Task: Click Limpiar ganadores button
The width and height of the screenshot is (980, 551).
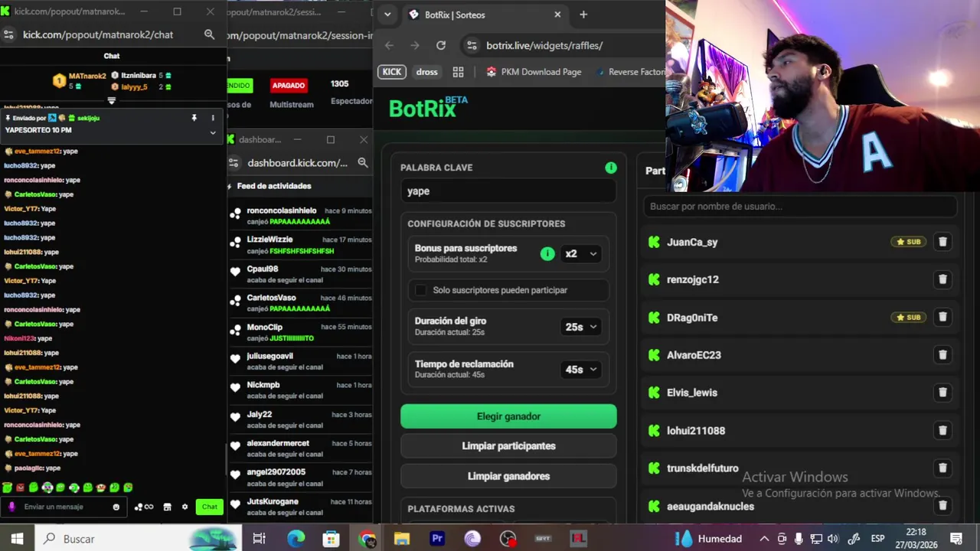Action: [508, 476]
